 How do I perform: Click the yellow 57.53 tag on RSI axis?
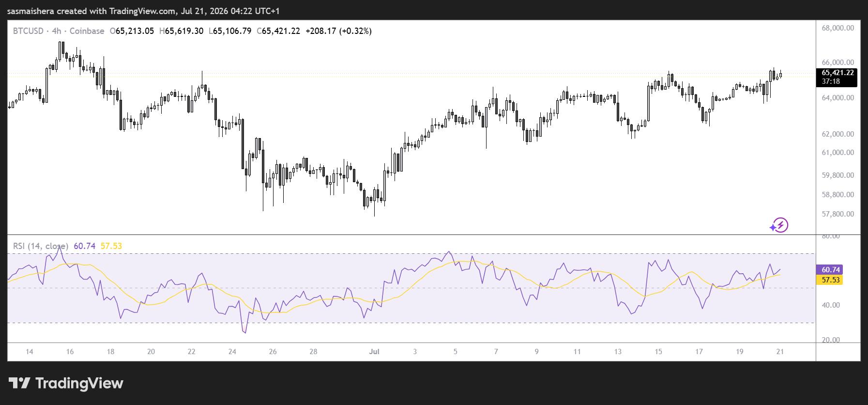tap(830, 280)
